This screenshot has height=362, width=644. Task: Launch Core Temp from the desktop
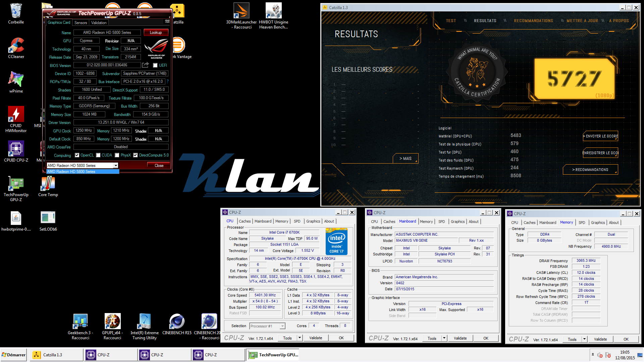coord(48,186)
